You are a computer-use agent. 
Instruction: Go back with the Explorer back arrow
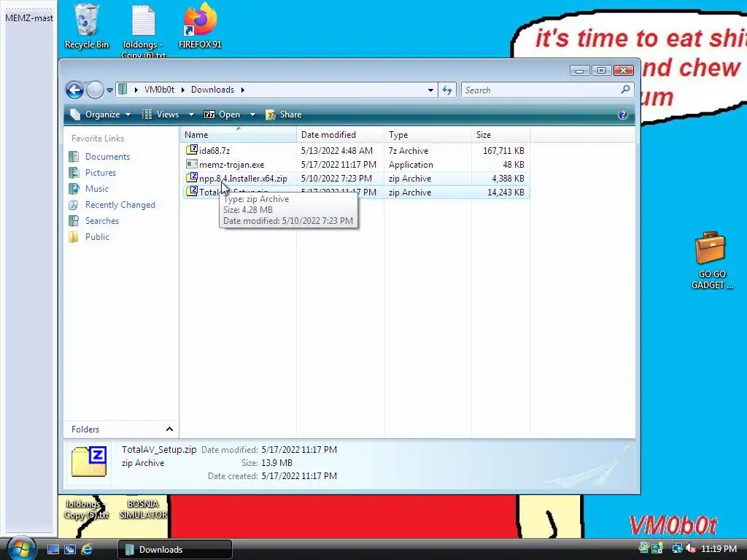coord(74,90)
